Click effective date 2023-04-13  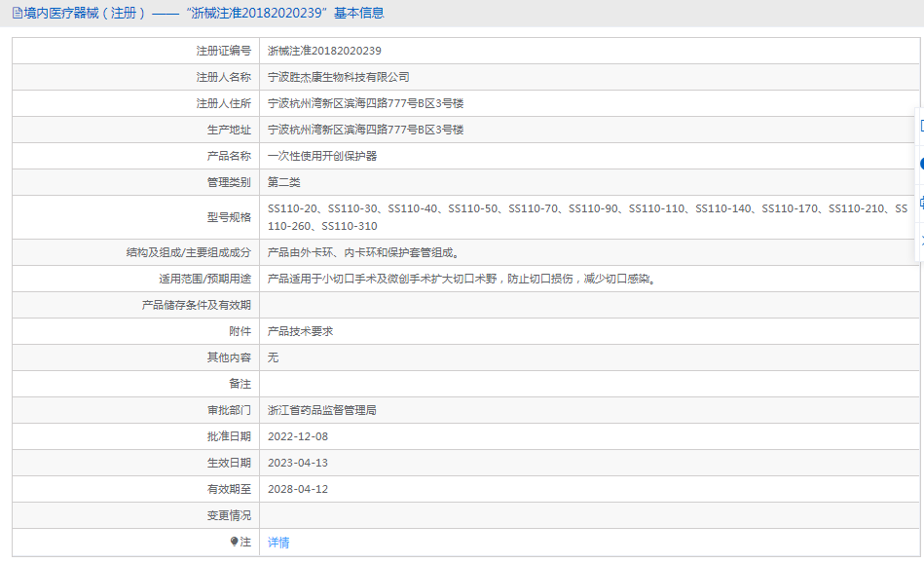(x=298, y=463)
